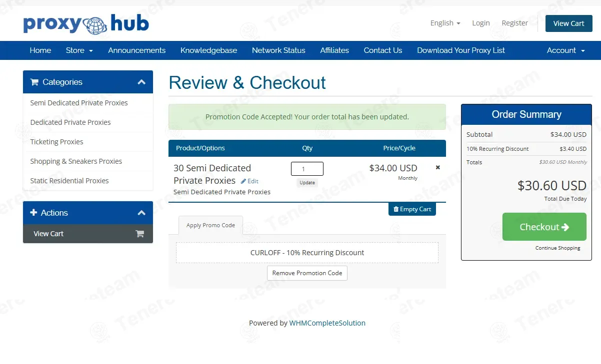Remove item using the X icon
The width and height of the screenshot is (601, 364).
tap(438, 167)
